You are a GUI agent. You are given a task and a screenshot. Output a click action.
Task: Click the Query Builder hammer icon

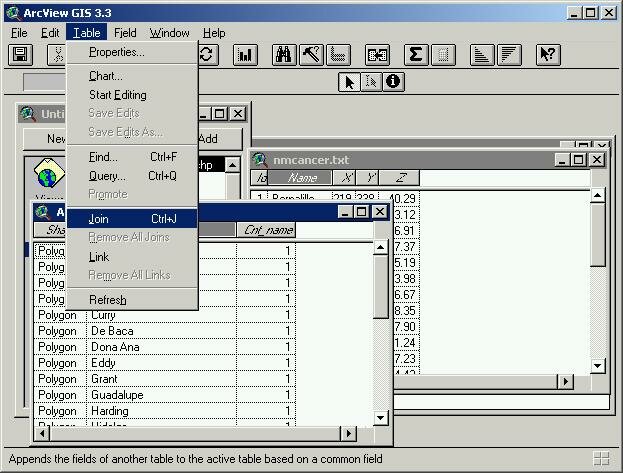coord(311,54)
